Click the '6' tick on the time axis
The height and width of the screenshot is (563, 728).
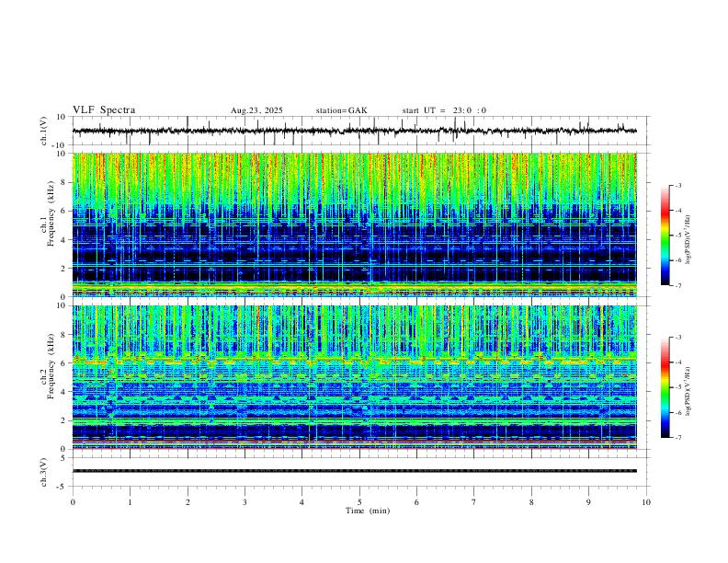(416, 502)
